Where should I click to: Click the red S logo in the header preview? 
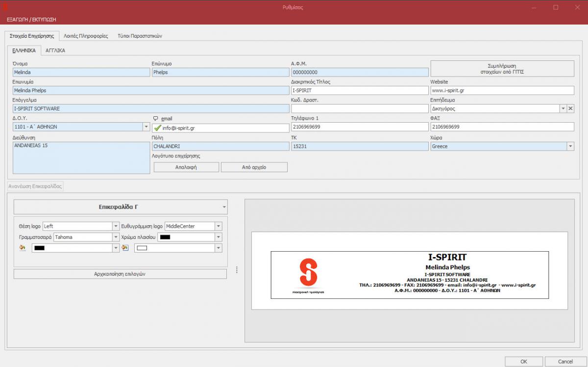(308, 272)
